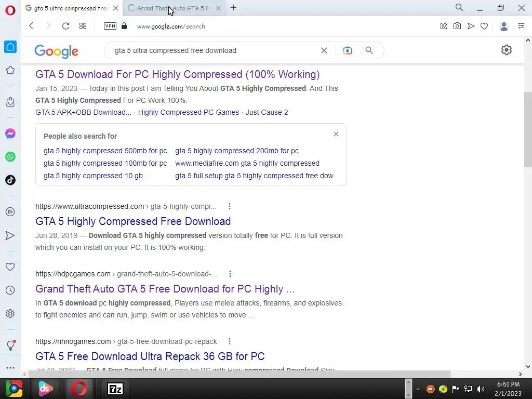Open Speed Dial grid icon
The height and width of the screenshot is (399, 532).
click(83, 26)
